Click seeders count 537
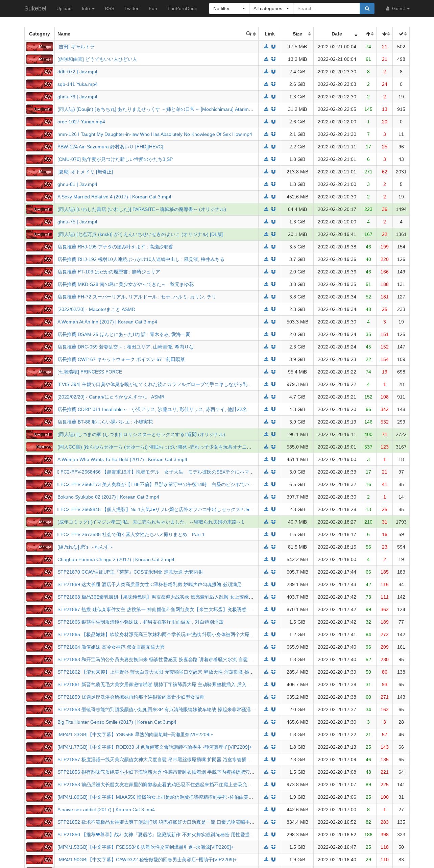This screenshot has height=868, width=434. [368, 447]
